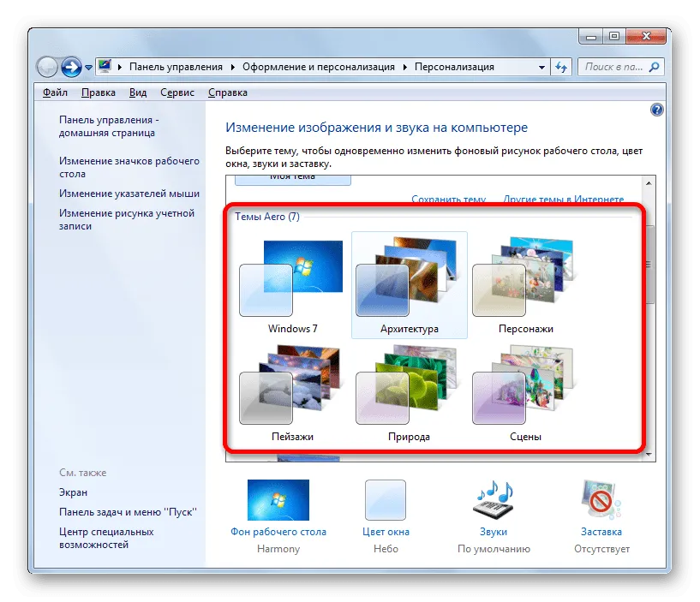Click the Цвет окна color swatch
The image size is (700, 602).
pyautogui.click(x=386, y=500)
